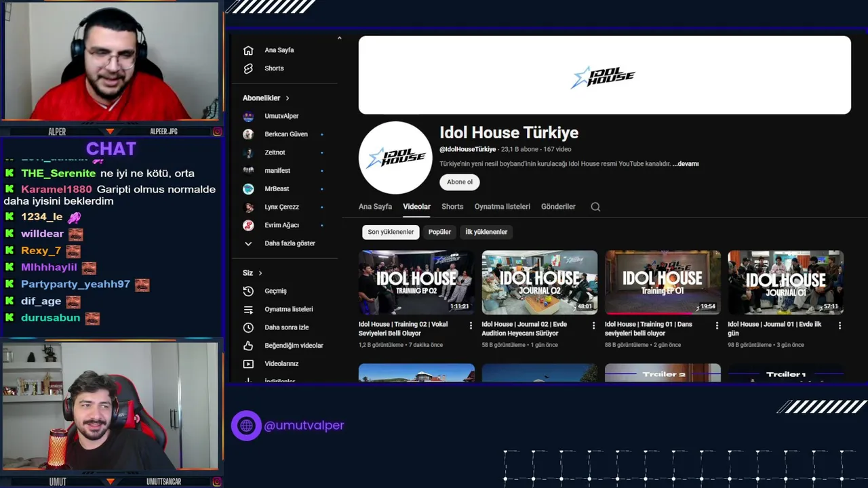Switch to Shorts channel tab
This screenshot has width=868, height=488.
pos(452,207)
